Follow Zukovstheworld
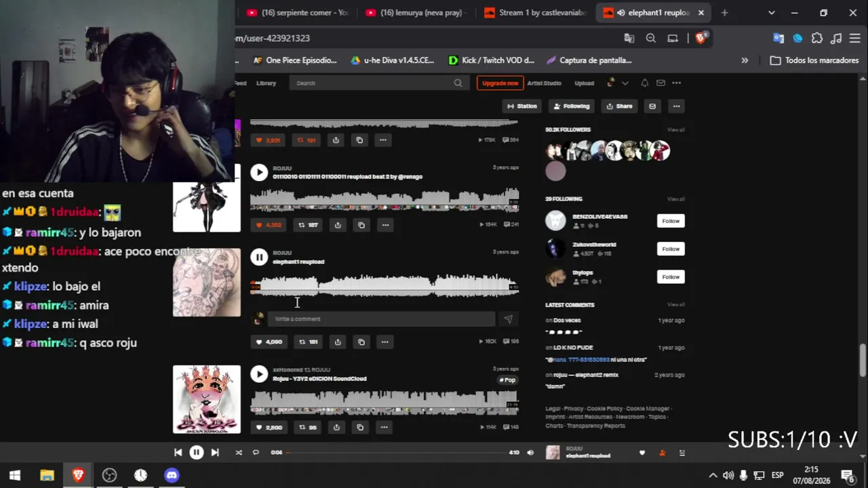The height and width of the screenshot is (488, 868). coord(671,249)
